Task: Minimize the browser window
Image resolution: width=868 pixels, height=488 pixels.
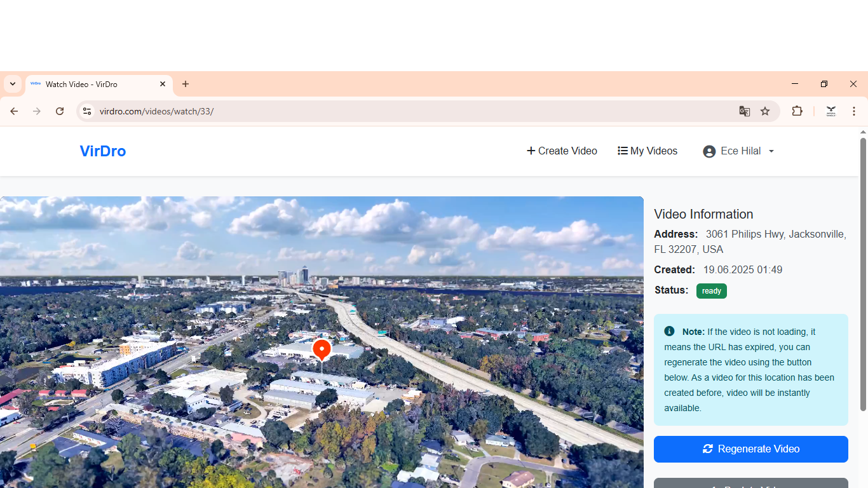Action: point(795,84)
